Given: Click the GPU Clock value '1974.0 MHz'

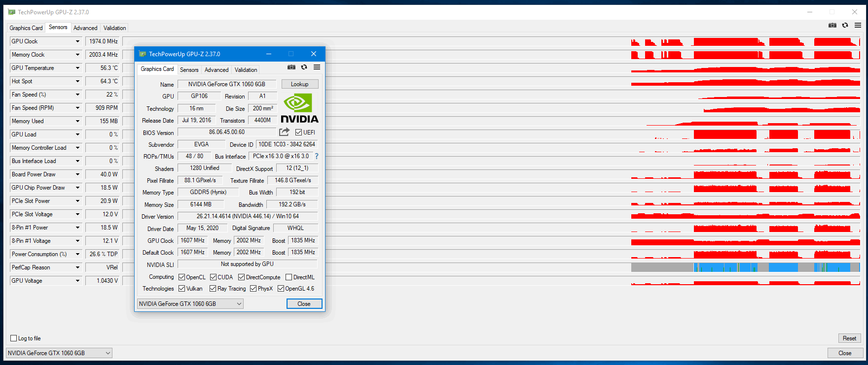Looking at the screenshot, I should (x=104, y=41).
